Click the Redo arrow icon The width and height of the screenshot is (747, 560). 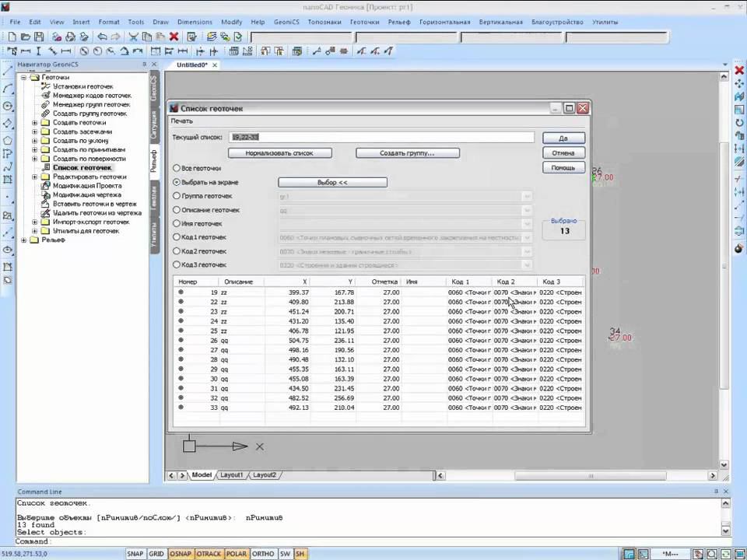(115, 37)
